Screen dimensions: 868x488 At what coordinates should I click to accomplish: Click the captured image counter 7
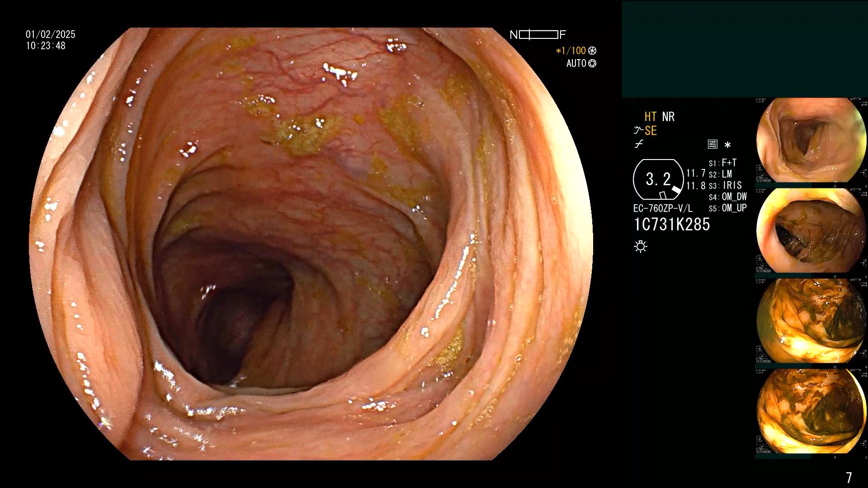pos(849,477)
